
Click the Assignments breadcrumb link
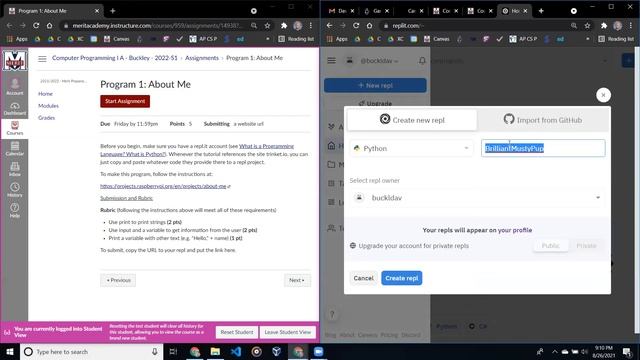tap(202, 58)
